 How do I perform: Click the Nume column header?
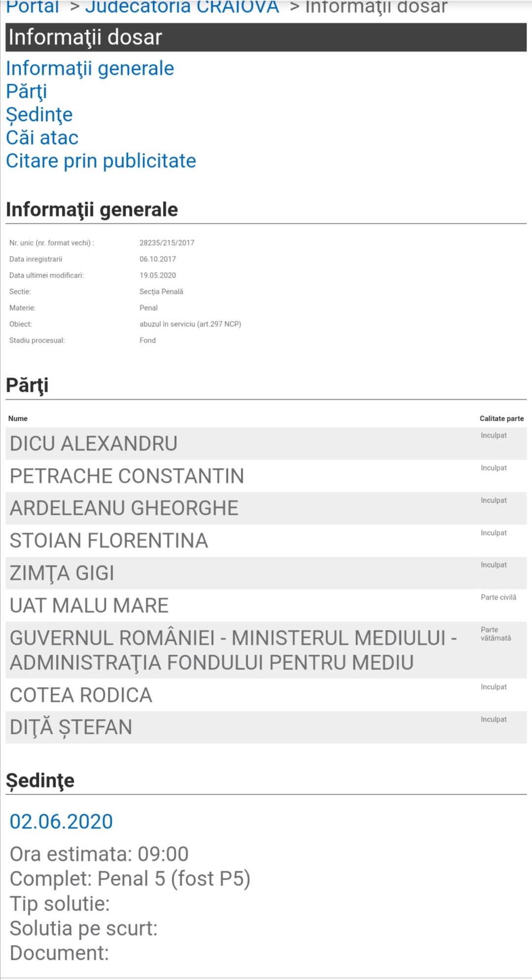(x=18, y=418)
